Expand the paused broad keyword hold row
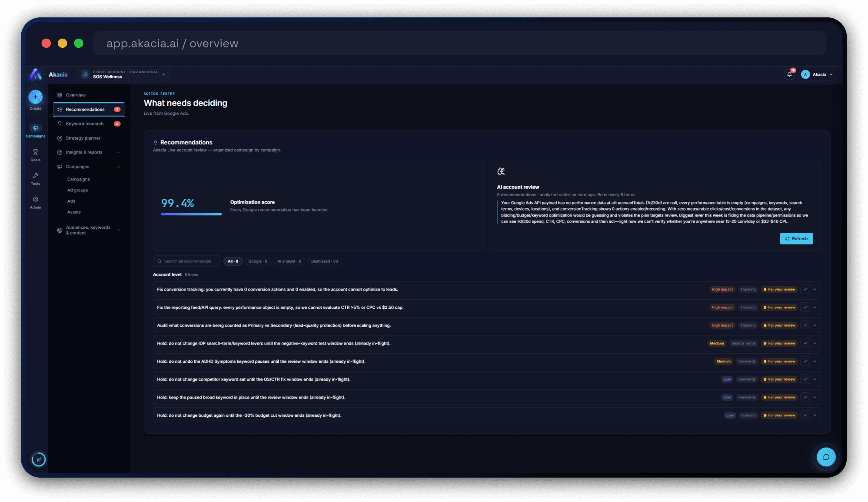 pyautogui.click(x=815, y=397)
